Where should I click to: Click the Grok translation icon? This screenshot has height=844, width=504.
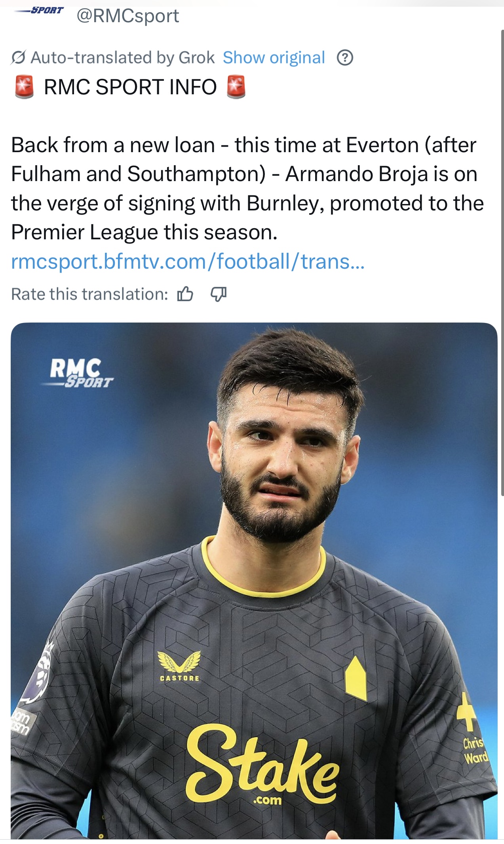click(19, 58)
